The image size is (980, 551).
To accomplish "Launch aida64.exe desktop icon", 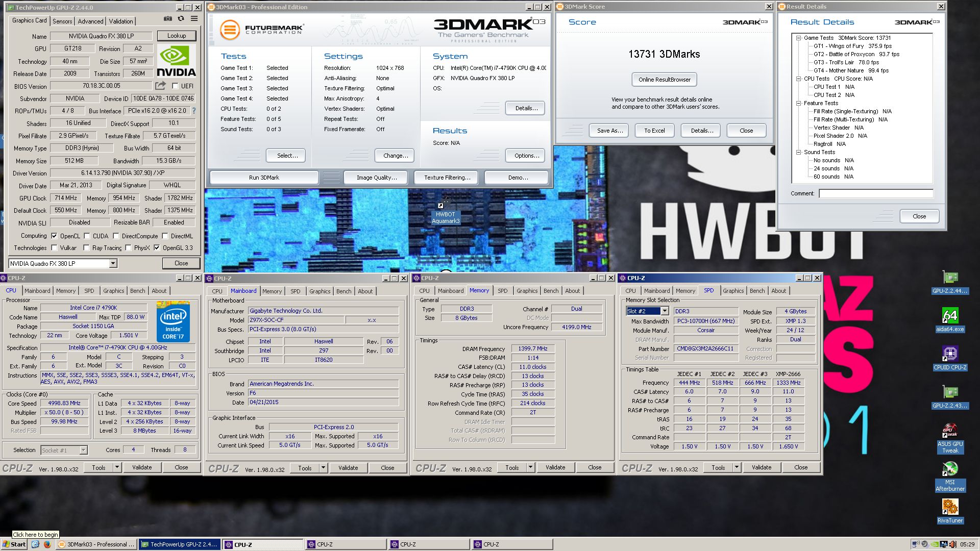I will point(950,320).
